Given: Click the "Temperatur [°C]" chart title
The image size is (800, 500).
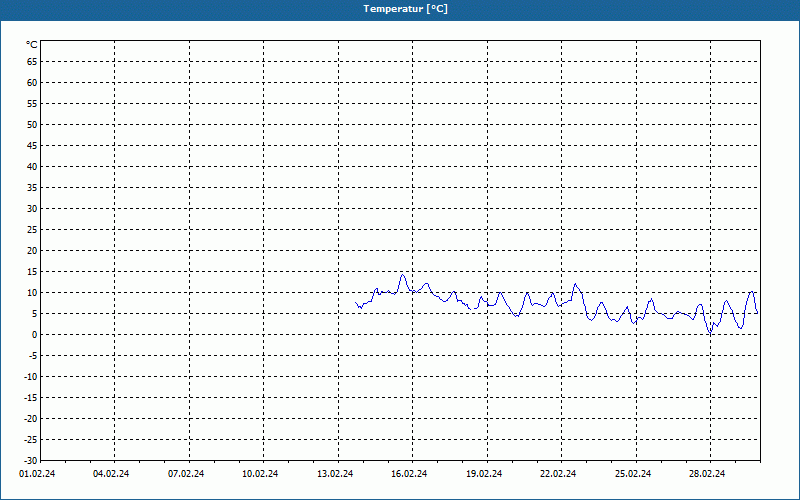Looking at the screenshot, I should click(406, 9).
